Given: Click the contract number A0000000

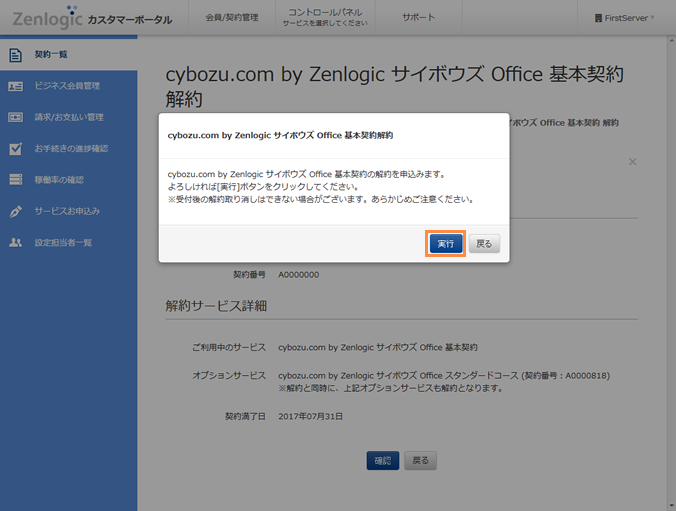Looking at the screenshot, I should 299,275.
